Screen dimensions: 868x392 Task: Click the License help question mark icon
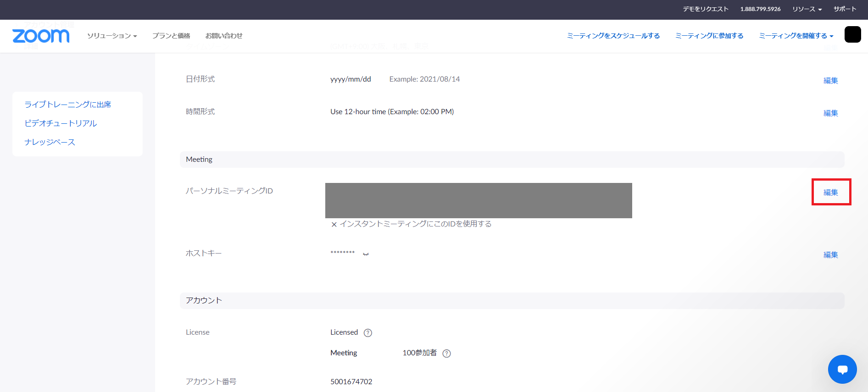(x=367, y=333)
